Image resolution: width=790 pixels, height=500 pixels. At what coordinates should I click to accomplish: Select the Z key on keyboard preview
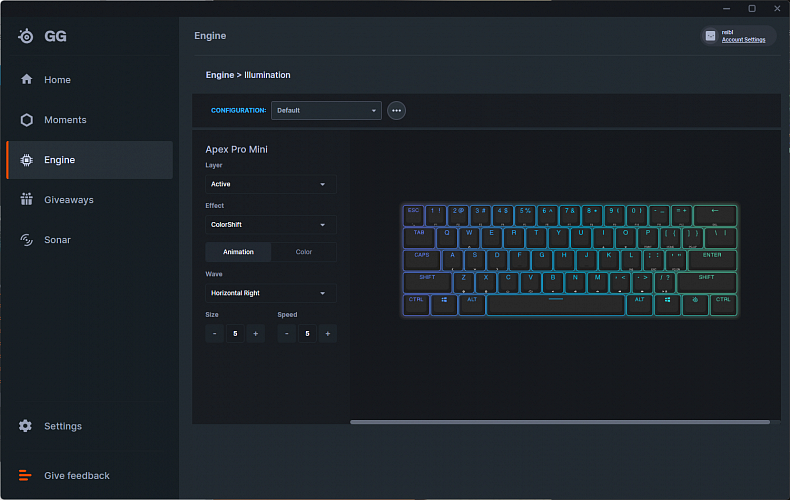[464, 282]
